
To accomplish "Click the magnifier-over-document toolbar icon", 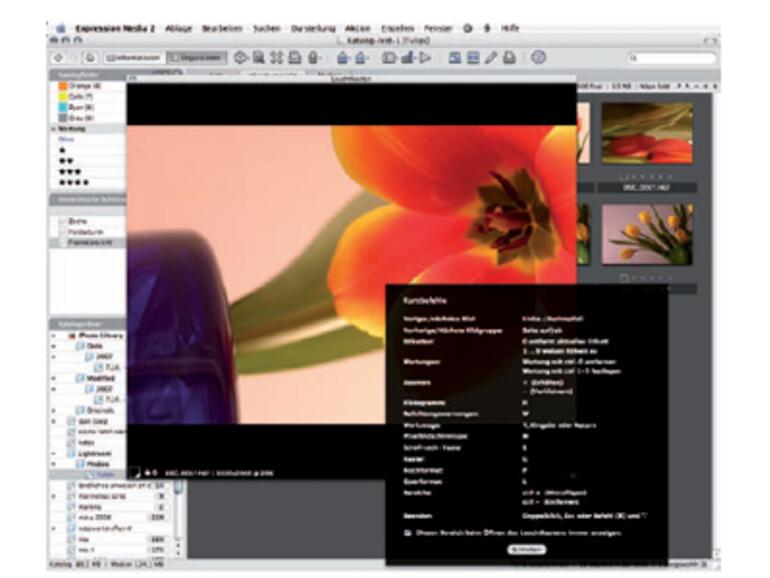I will point(258,57).
